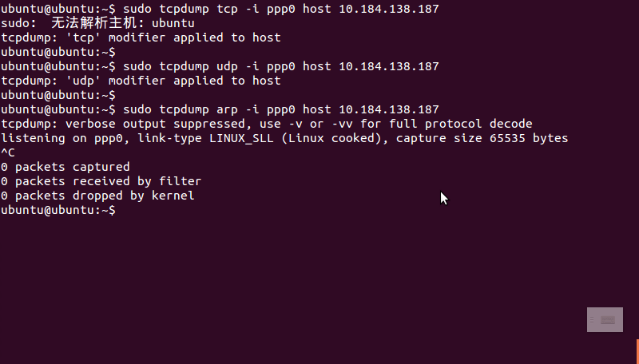The height and width of the screenshot is (364, 639).
Task: Click the 'sudo tcpdump tcp' command line
Action: [220, 9]
